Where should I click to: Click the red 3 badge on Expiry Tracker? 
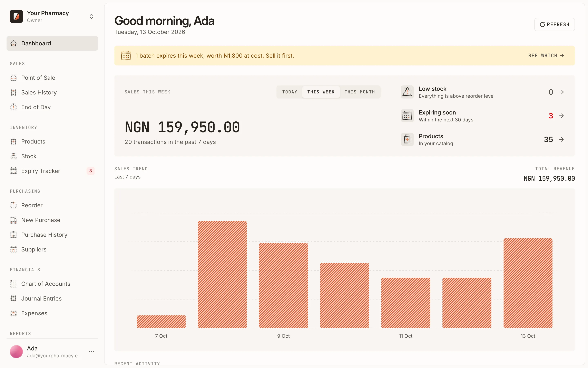pos(91,171)
